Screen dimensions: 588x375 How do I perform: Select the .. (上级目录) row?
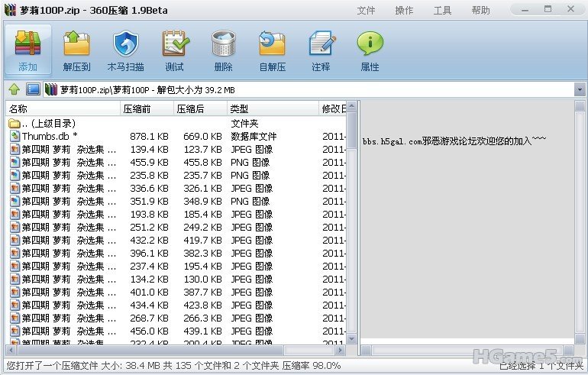coord(176,124)
